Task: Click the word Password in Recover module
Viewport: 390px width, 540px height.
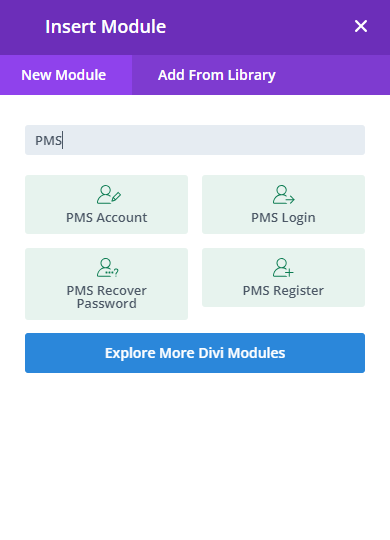Action: point(106,303)
